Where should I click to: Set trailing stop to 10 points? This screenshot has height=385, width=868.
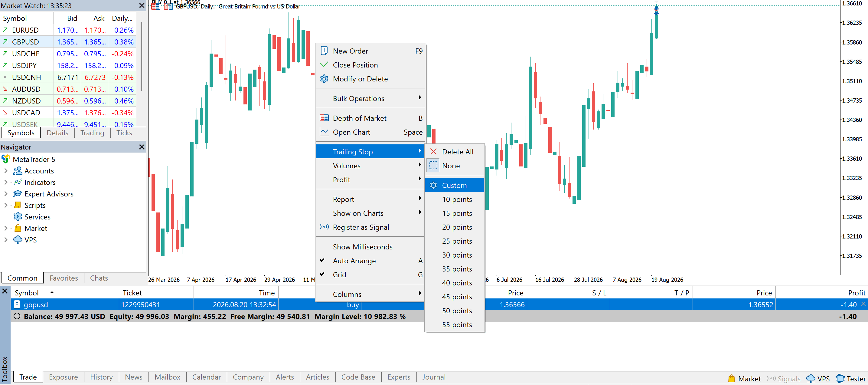point(455,199)
